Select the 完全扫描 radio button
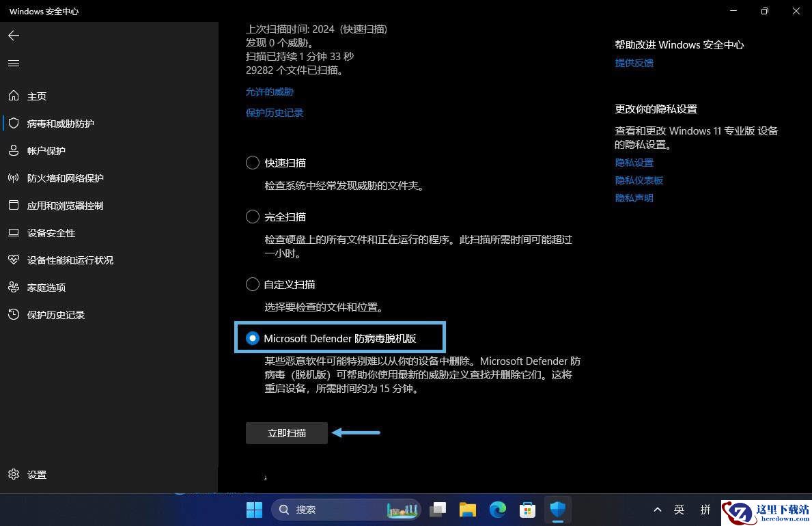 (253, 217)
